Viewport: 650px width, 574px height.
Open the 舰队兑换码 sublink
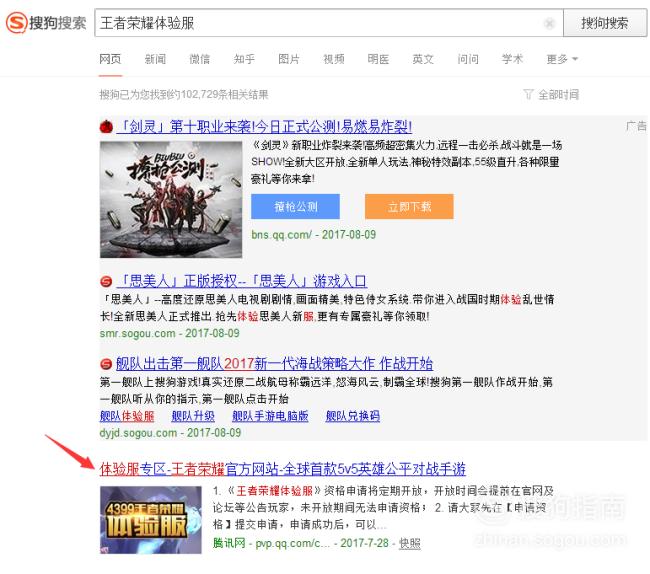click(x=352, y=416)
